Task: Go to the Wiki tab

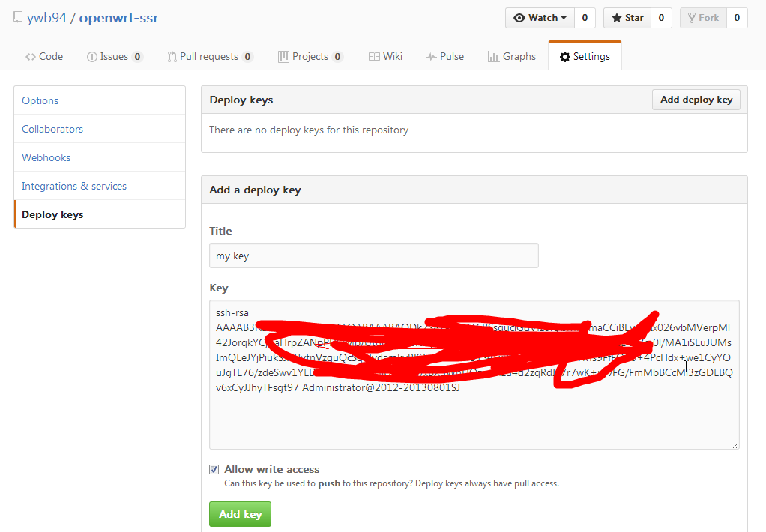Action: tap(385, 57)
